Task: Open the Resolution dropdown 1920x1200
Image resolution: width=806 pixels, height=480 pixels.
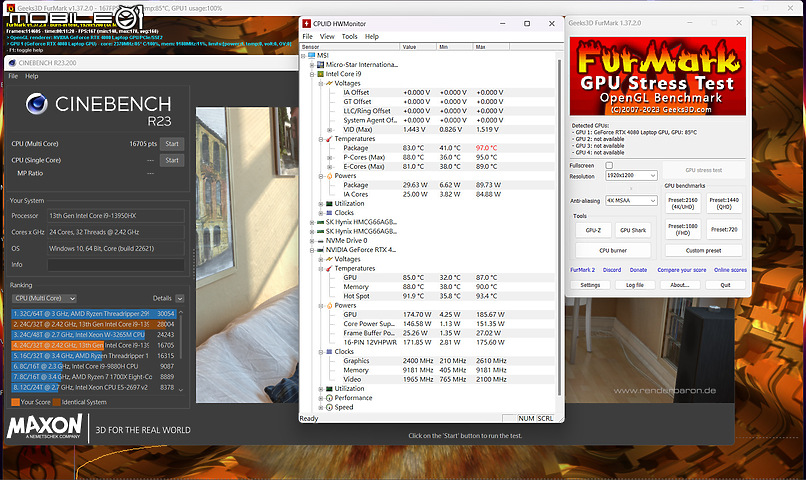Action: tap(631, 175)
